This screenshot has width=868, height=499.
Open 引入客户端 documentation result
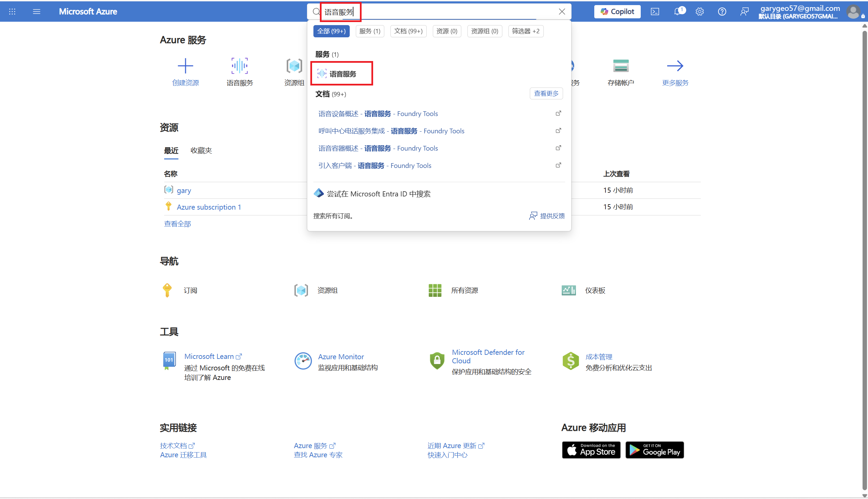pyautogui.click(x=374, y=166)
